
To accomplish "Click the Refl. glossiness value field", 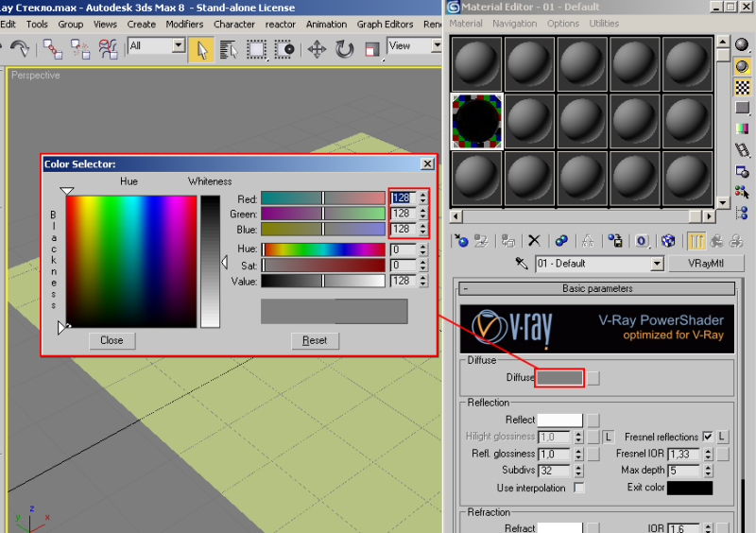I will (554, 454).
